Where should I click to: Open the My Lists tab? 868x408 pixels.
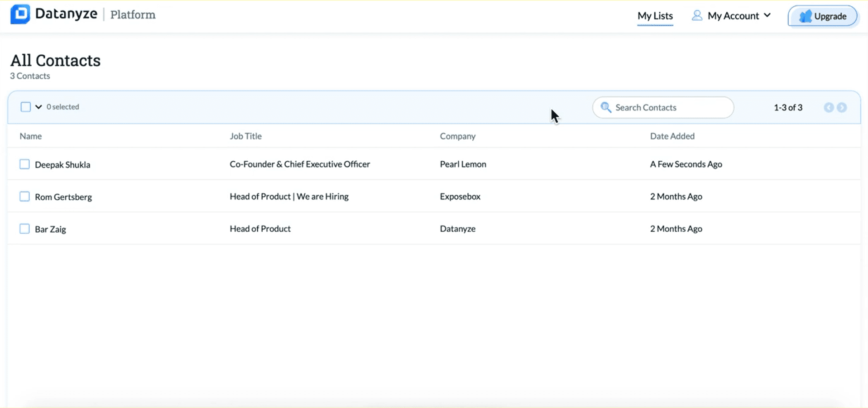[x=655, y=16]
